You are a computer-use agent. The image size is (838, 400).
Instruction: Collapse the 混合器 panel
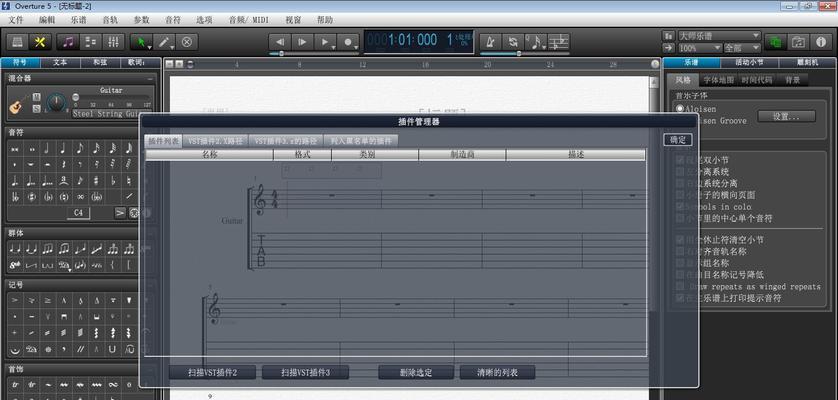(x=151, y=78)
